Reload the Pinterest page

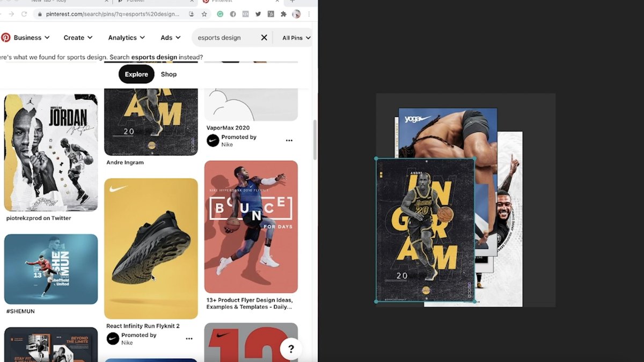tap(24, 14)
